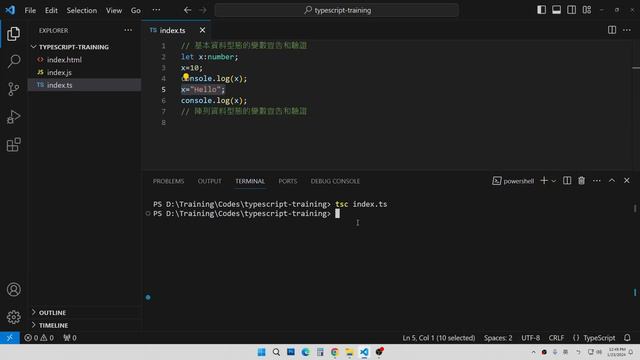Open editor More Actions ellipsis

pos(627,30)
